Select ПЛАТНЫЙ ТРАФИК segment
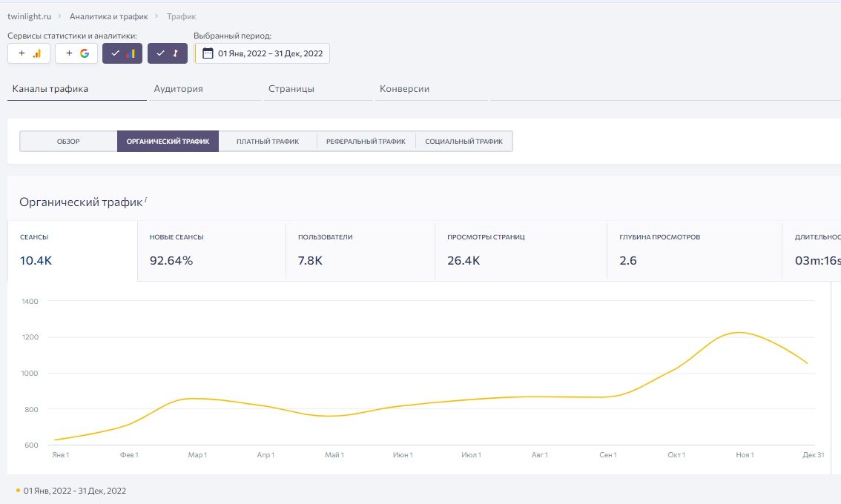Screen dimensions: 841x504 [268, 142]
